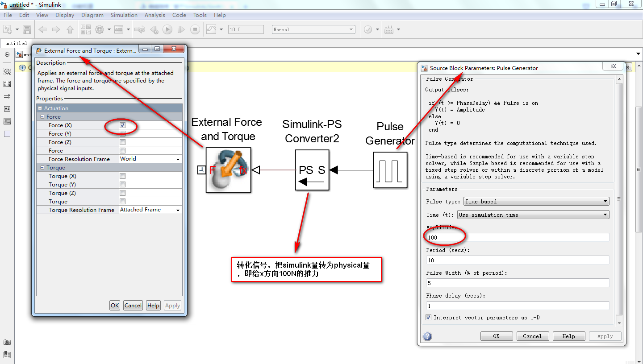Viewport: 643px width, 364px height.
Task: Collapse the Actuation section
Action: 40,108
